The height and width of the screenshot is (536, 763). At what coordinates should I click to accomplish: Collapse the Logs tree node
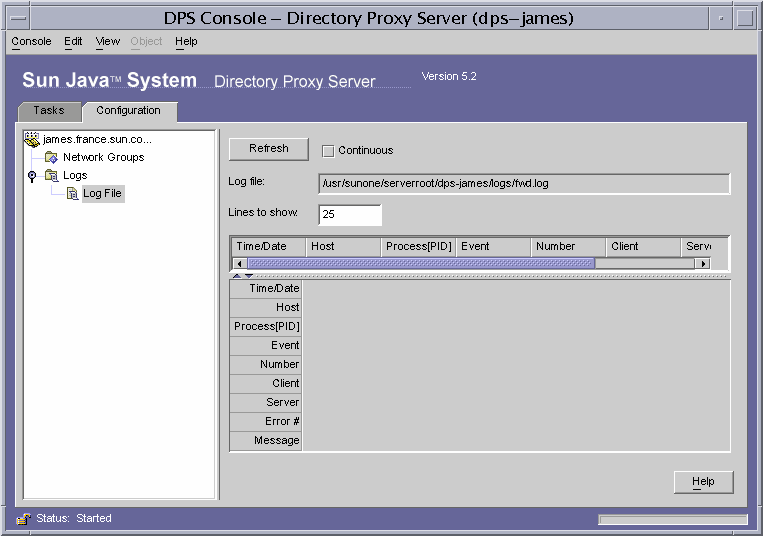[x=32, y=176]
